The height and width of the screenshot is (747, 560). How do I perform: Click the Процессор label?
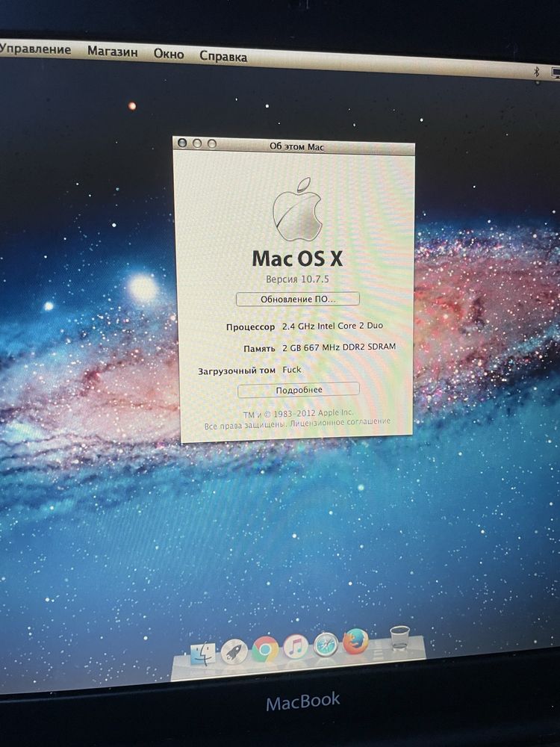click(250, 327)
